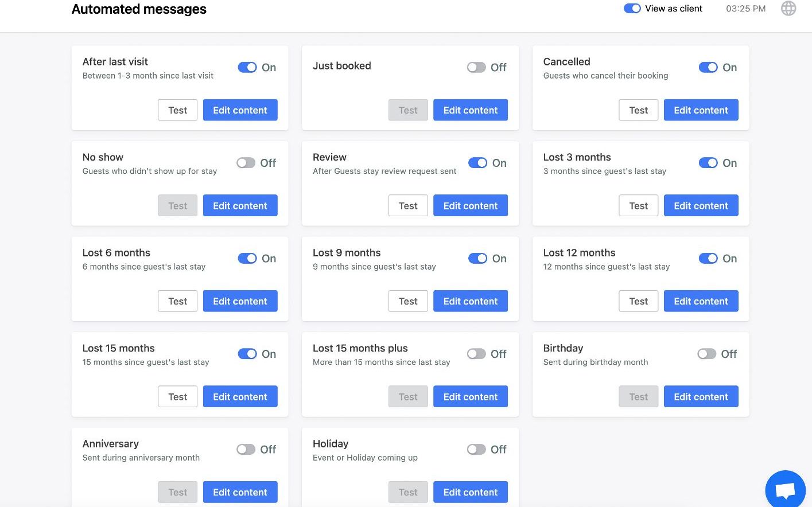Turn on the Holiday message toggle
The height and width of the screenshot is (507, 812).
click(476, 450)
